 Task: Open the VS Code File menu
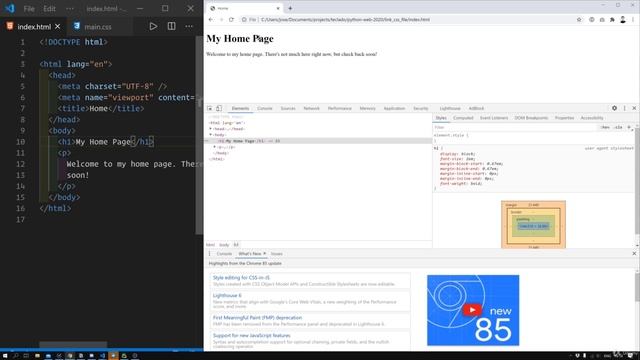point(29,9)
